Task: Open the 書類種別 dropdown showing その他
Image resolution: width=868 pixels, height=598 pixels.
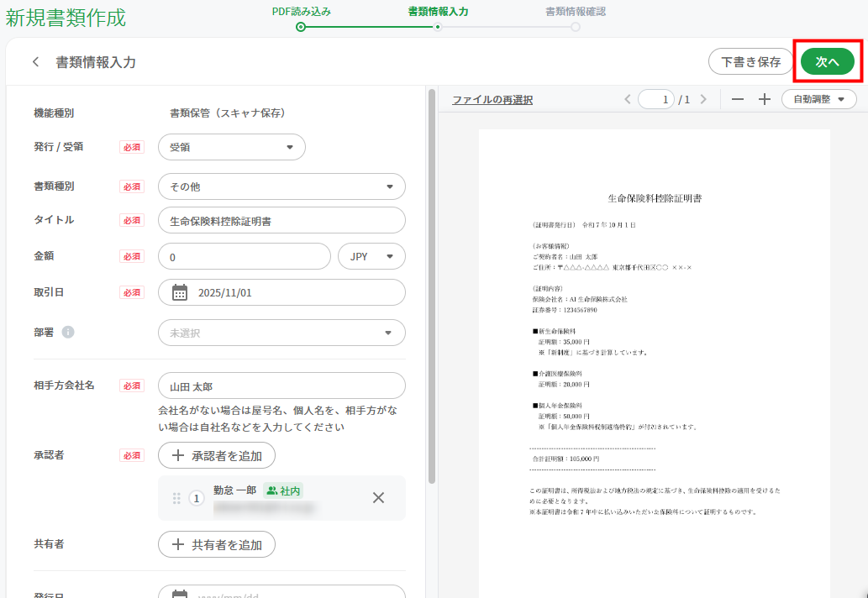Action: point(281,186)
